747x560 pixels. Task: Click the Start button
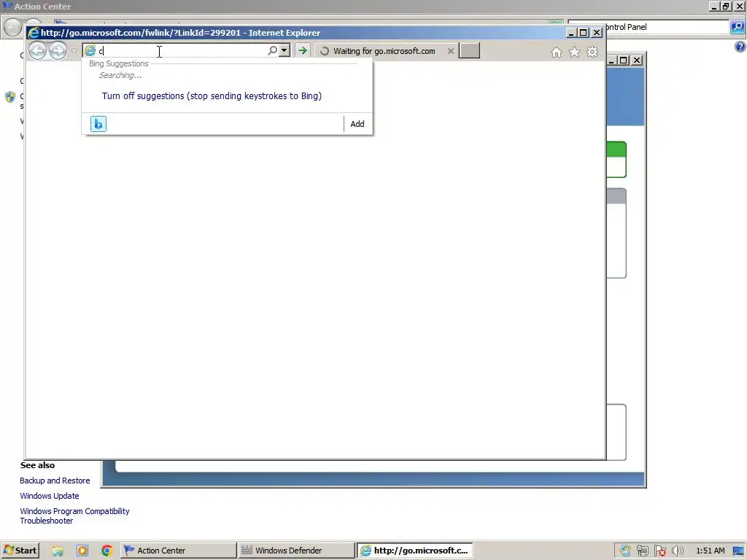point(20,551)
